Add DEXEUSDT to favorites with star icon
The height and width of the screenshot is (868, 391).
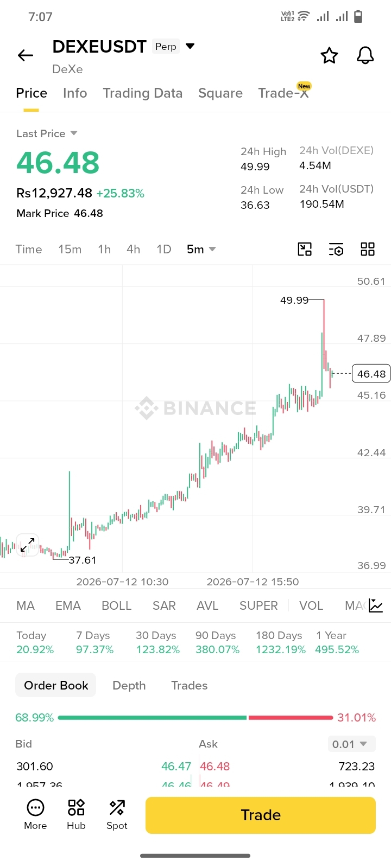click(x=329, y=55)
